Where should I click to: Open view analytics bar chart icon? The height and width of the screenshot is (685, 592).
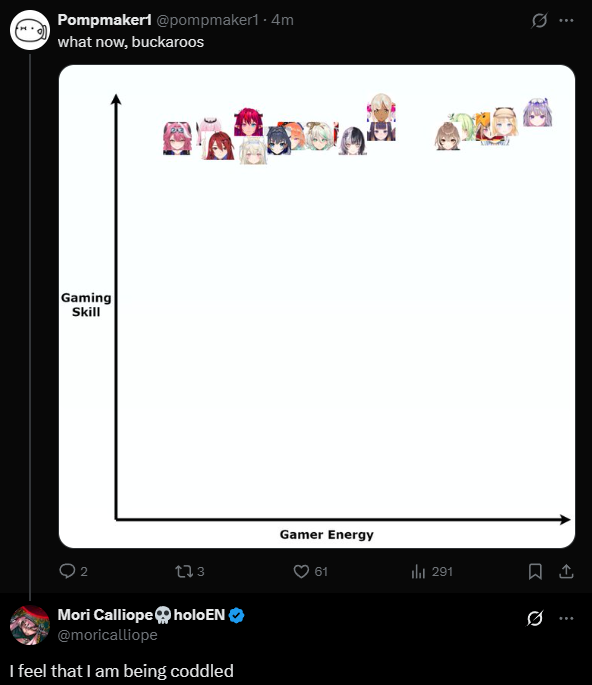coord(418,571)
